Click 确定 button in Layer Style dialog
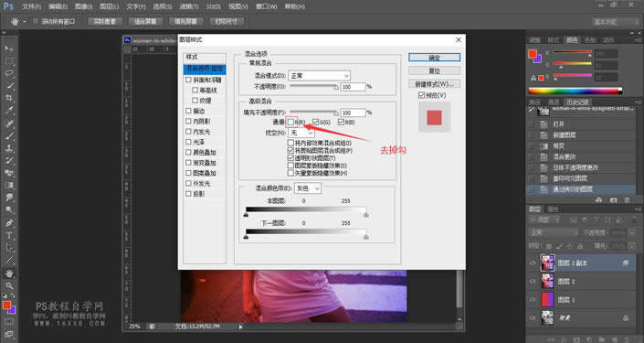 point(434,57)
